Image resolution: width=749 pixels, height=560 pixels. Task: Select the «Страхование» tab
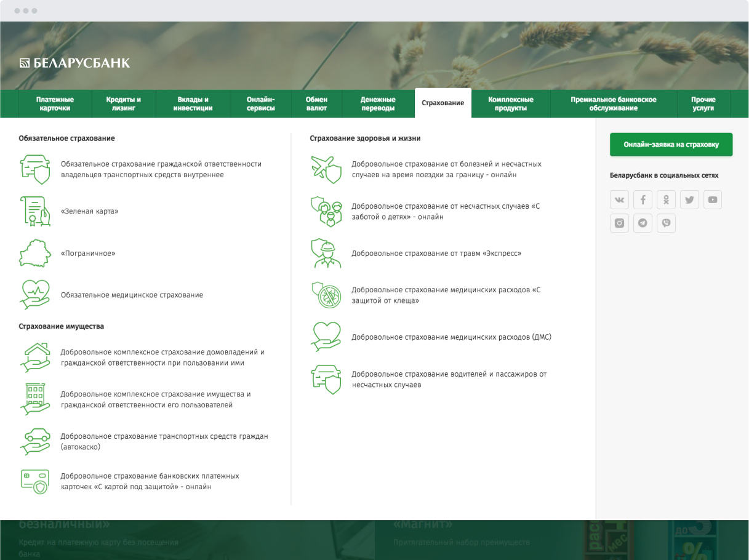coord(443,103)
